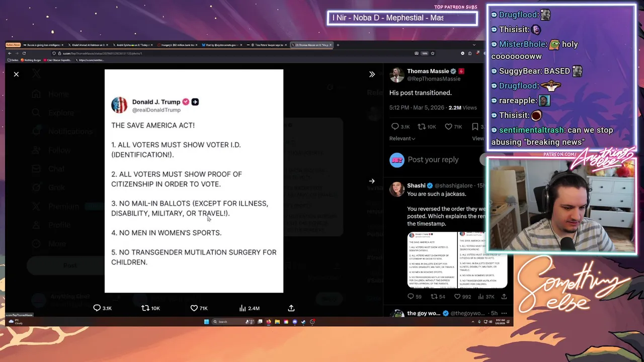Repost icon showing 10K in side panel
This screenshot has width=644, height=362.
click(x=422, y=127)
